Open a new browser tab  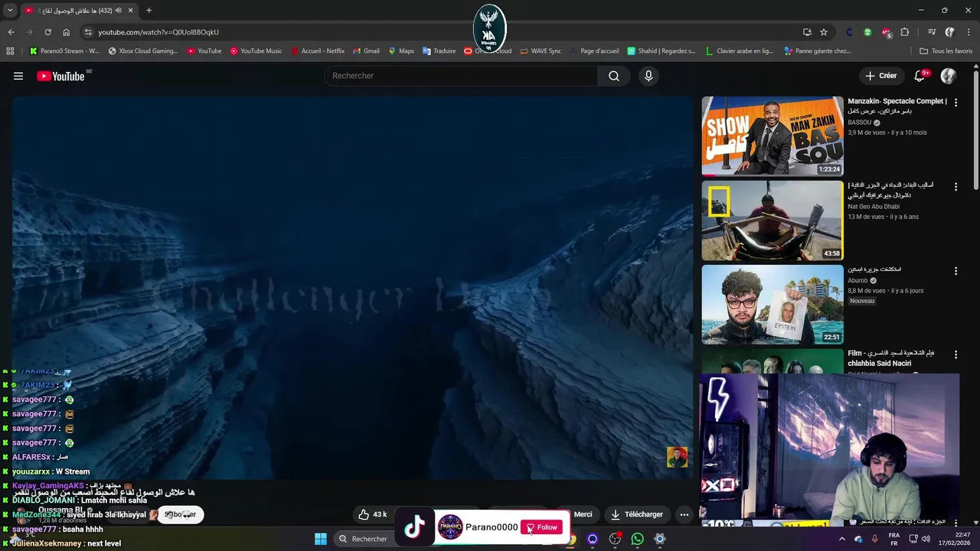149,11
